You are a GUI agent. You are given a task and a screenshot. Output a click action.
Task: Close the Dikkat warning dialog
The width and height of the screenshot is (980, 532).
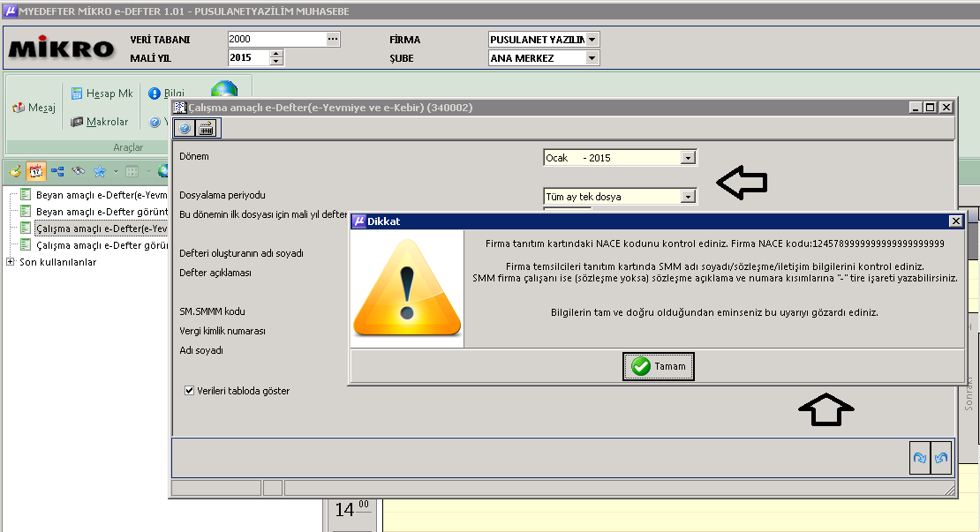955,221
